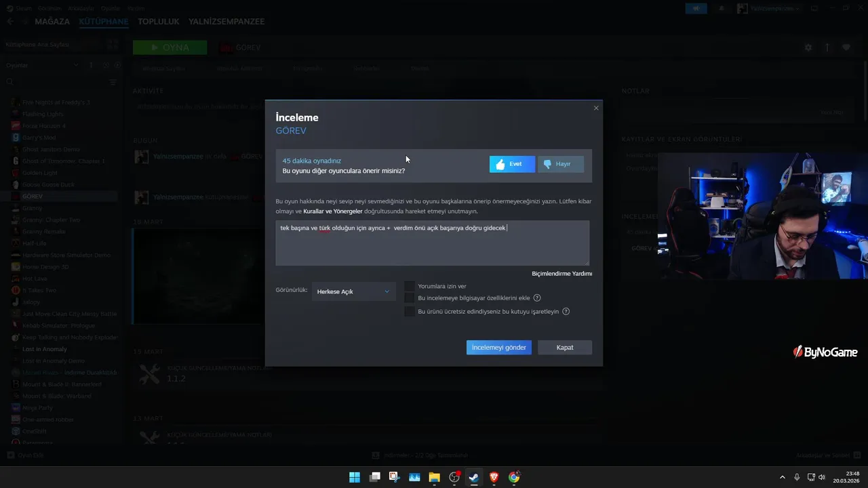This screenshot has height=488, width=868.
Task: Open the Steam taskbar icon
Action: (474, 477)
